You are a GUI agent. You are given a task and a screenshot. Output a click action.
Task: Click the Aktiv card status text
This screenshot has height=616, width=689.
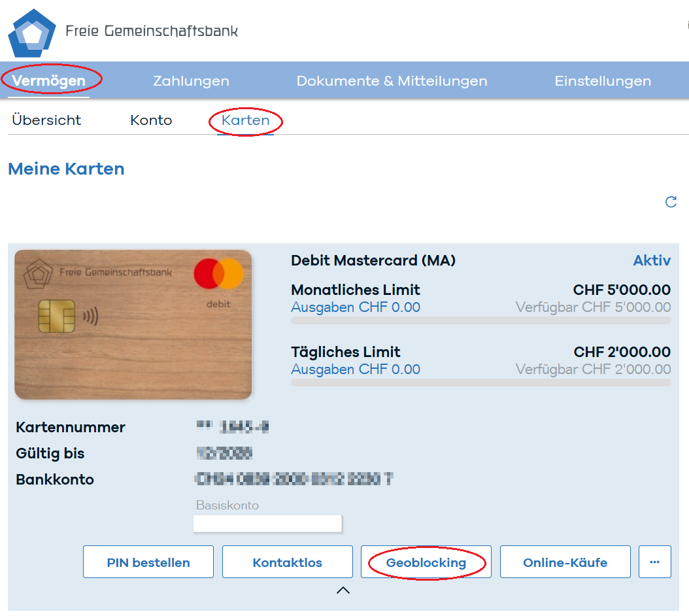[x=652, y=260]
